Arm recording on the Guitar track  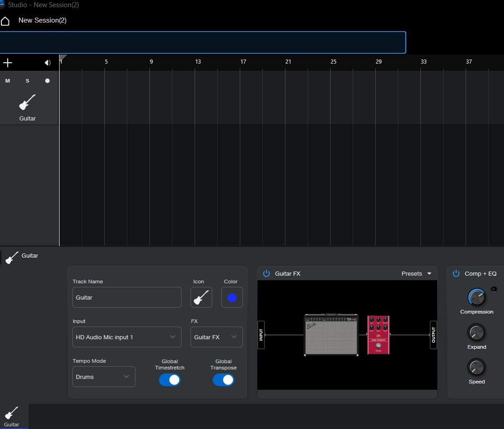(x=47, y=81)
